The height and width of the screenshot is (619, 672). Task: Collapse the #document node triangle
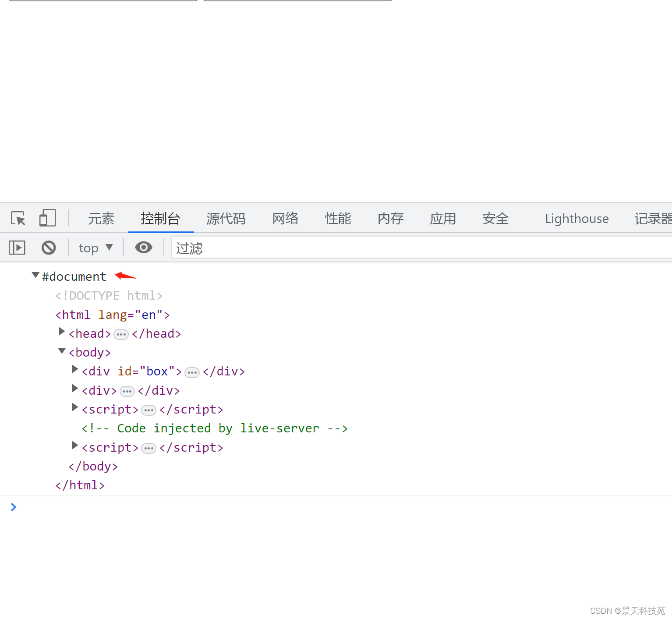point(35,275)
